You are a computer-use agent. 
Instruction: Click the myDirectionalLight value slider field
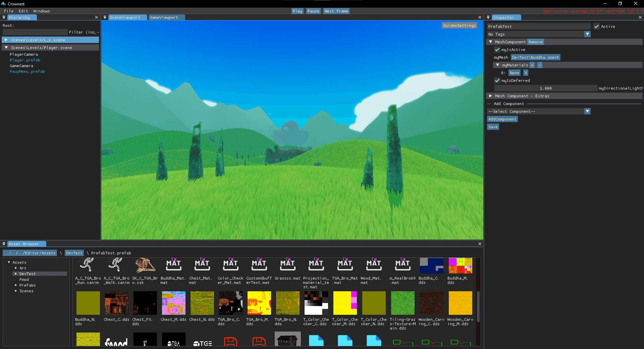coord(545,88)
